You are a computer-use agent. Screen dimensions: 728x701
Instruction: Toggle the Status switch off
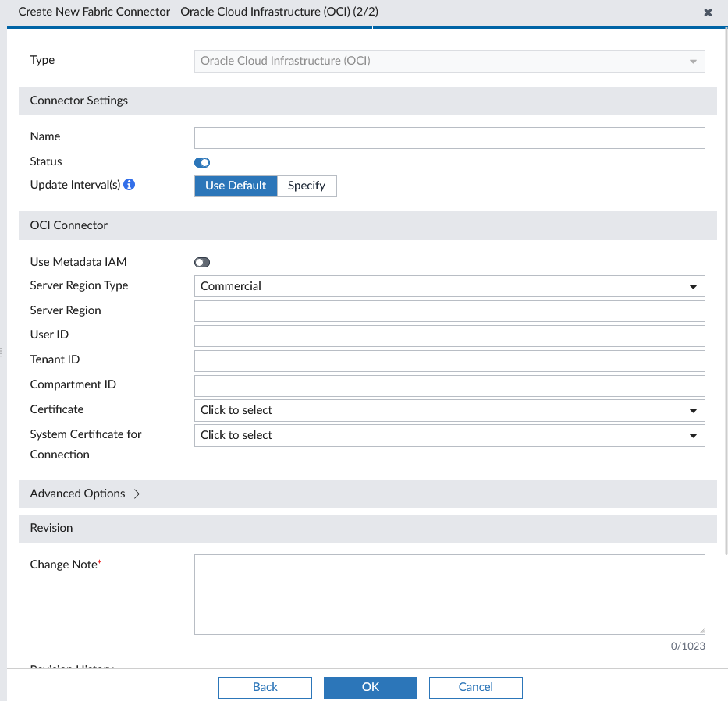201,162
